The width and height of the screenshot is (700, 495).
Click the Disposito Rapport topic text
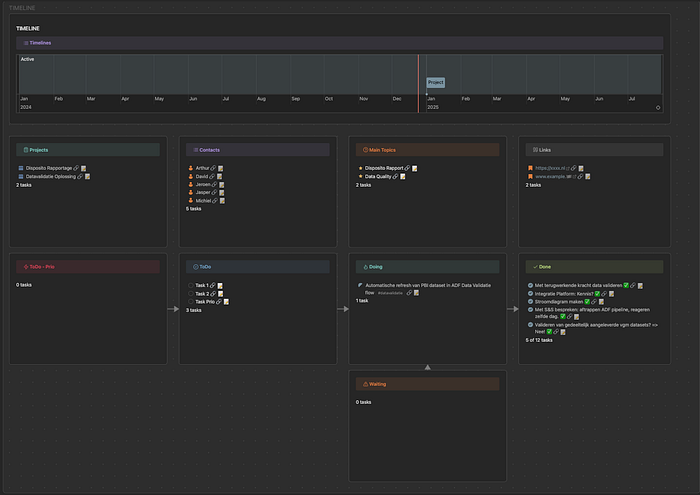pyautogui.click(x=384, y=168)
